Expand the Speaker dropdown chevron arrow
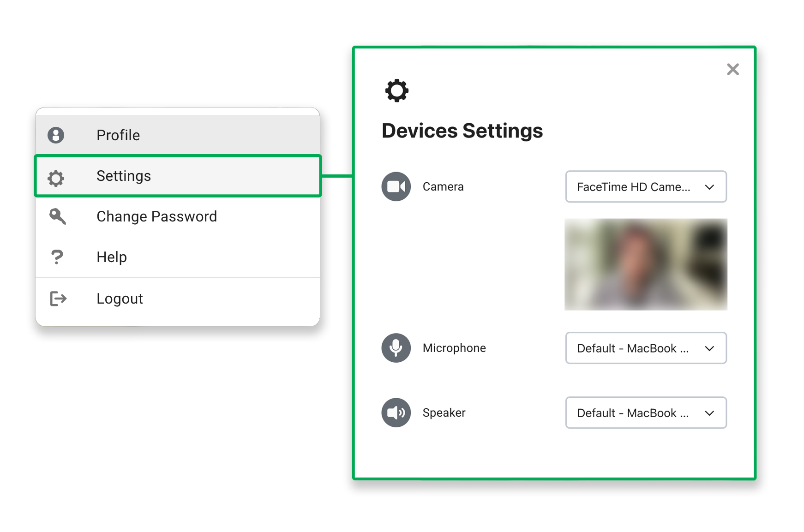 709,413
